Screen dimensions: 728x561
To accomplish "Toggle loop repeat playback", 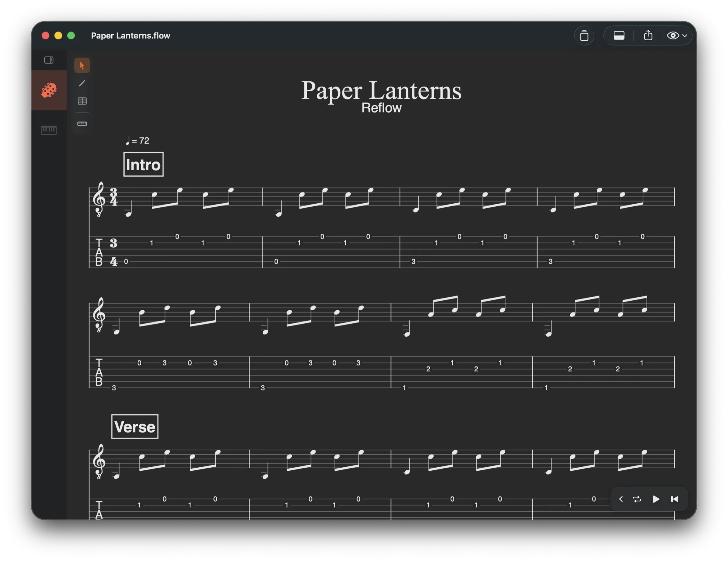I will coord(637,499).
